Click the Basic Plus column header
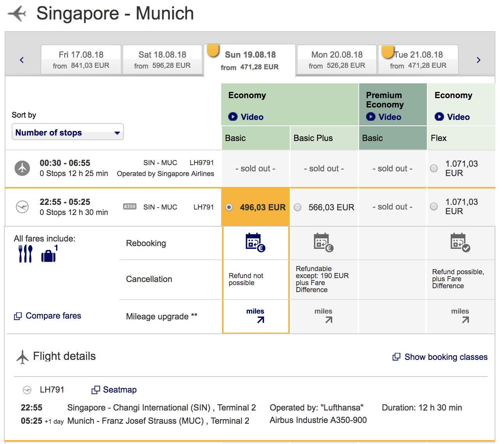The image size is (504, 444). (324, 138)
